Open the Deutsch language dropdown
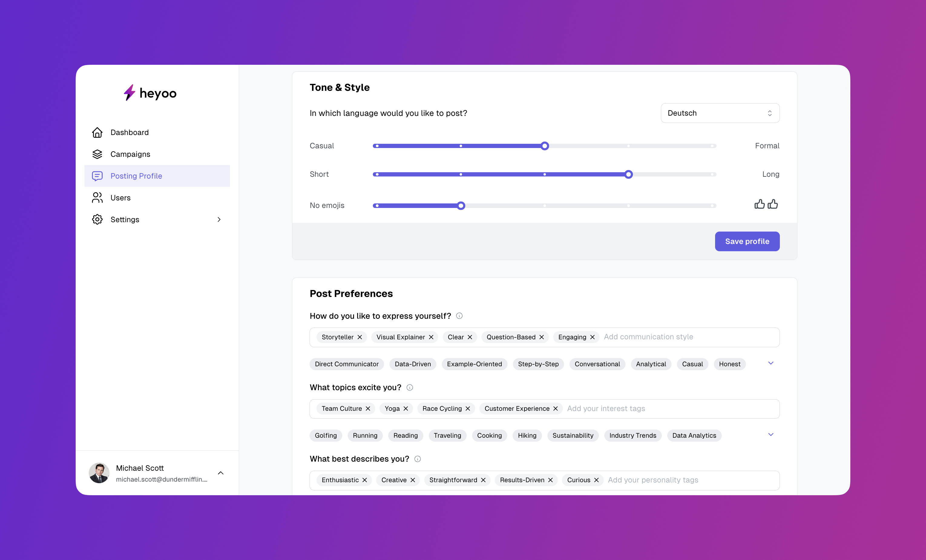This screenshot has height=560, width=926. click(720, 113)
